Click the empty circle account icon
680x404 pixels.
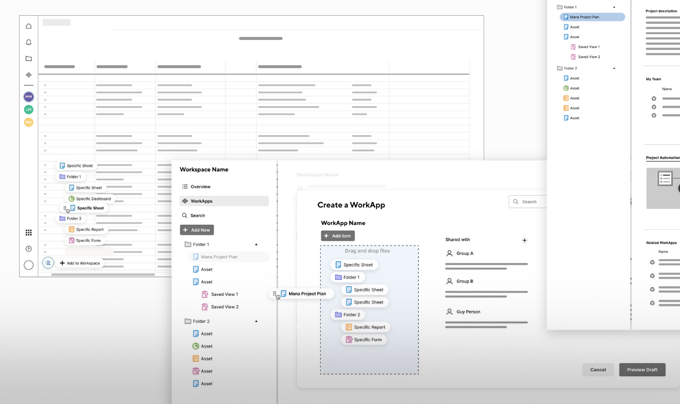[x=29, y=265]
